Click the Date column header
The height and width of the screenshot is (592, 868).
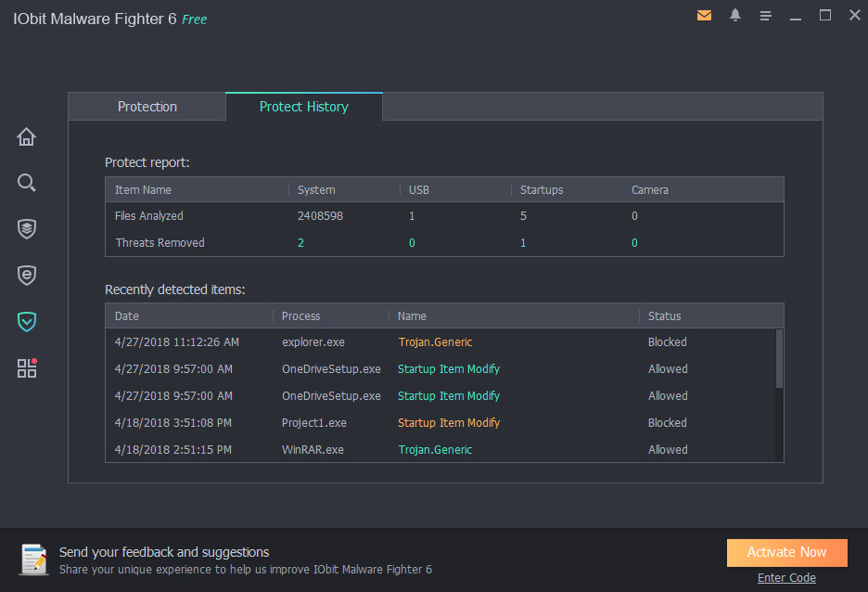(x=127, y=316)
